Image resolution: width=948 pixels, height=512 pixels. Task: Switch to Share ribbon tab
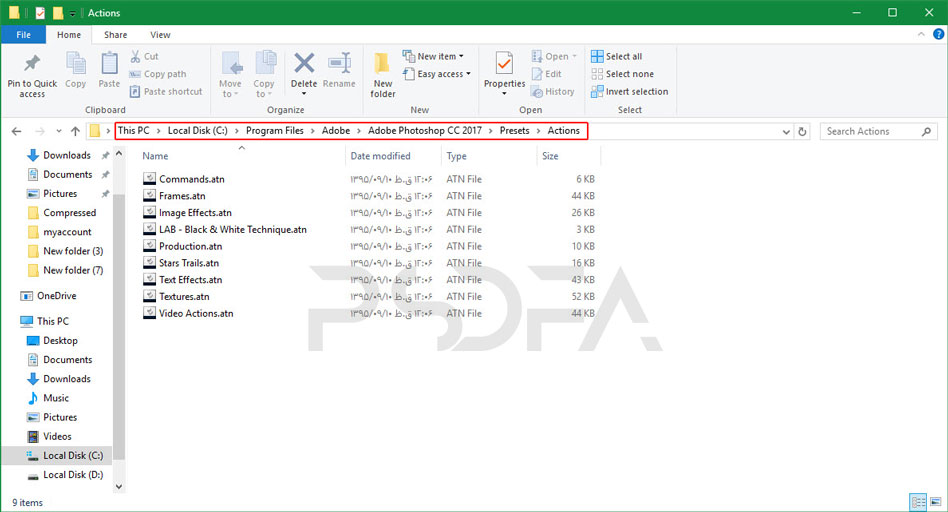tap(115, 34)
